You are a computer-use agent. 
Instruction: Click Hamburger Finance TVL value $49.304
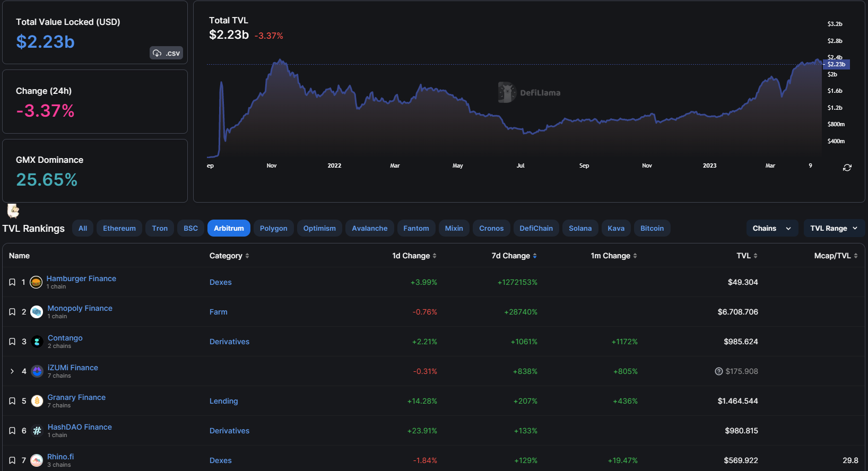tap(743, 282)
